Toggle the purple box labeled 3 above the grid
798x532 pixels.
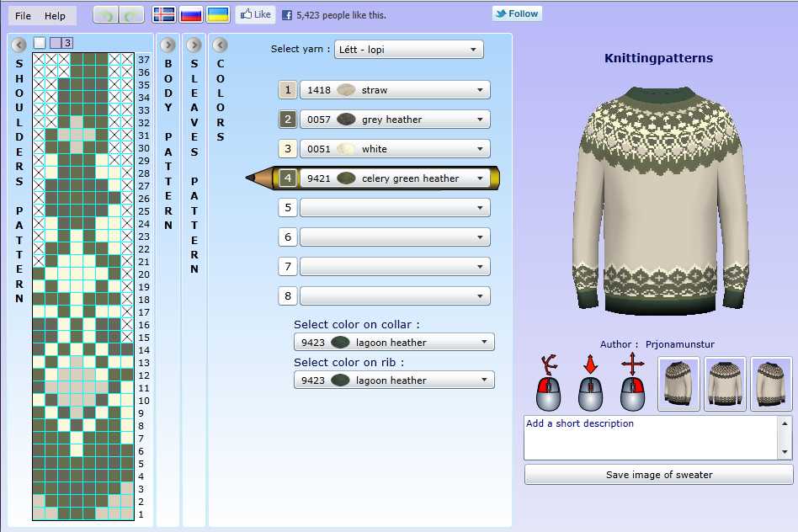(x=61, y=43)
